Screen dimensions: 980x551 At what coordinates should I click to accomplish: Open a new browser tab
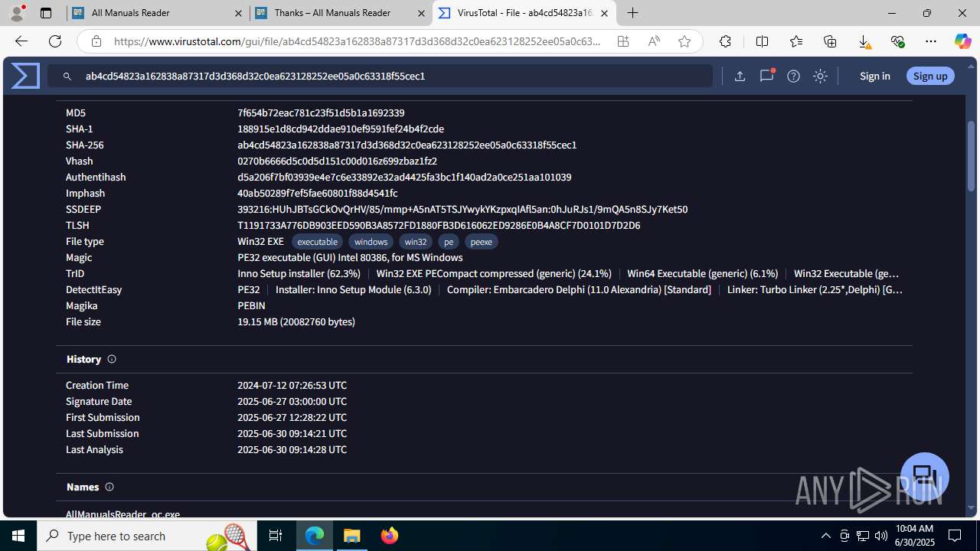tap(632, 13)
